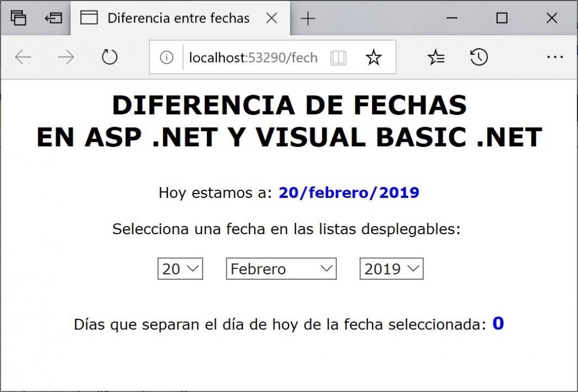This screenshot has height=392, width=578.
Task: Click the blue date 20/febrero/2019 text
Action: point(348,192)
